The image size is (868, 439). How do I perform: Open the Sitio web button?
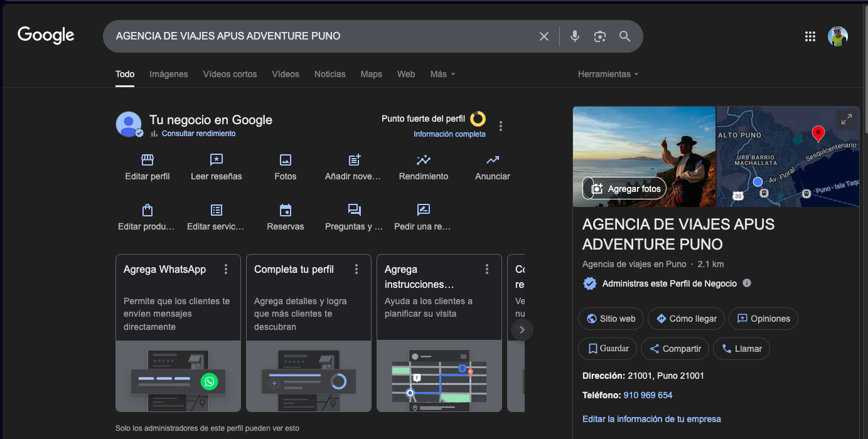pyautogui.click(x=611, y=319)
